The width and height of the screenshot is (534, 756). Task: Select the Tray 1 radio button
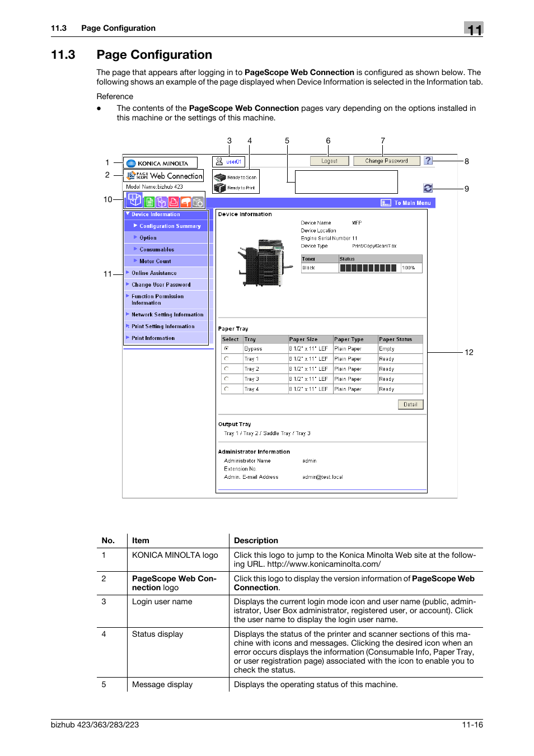[x=227, y=358]
